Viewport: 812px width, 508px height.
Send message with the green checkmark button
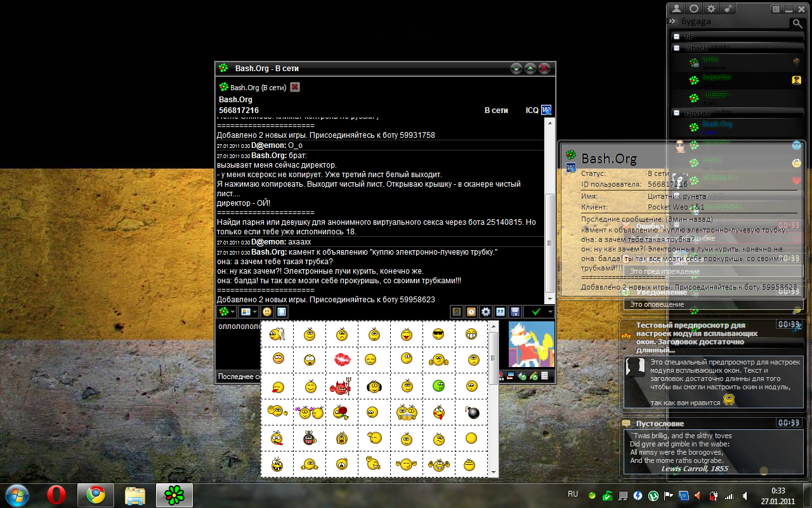[536, 312]
